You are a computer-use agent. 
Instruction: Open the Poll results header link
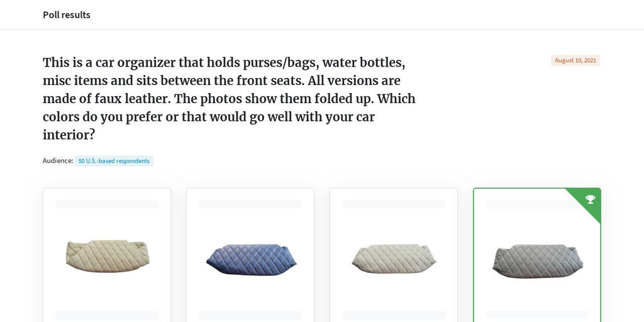tap(67, 15)
